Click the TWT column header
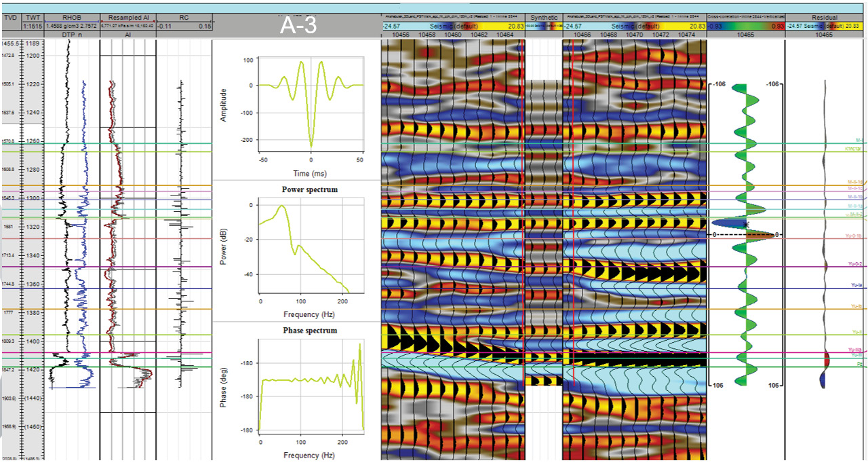Screen dimensions: 868x465 pyautogui.click(x=32, y=17)
